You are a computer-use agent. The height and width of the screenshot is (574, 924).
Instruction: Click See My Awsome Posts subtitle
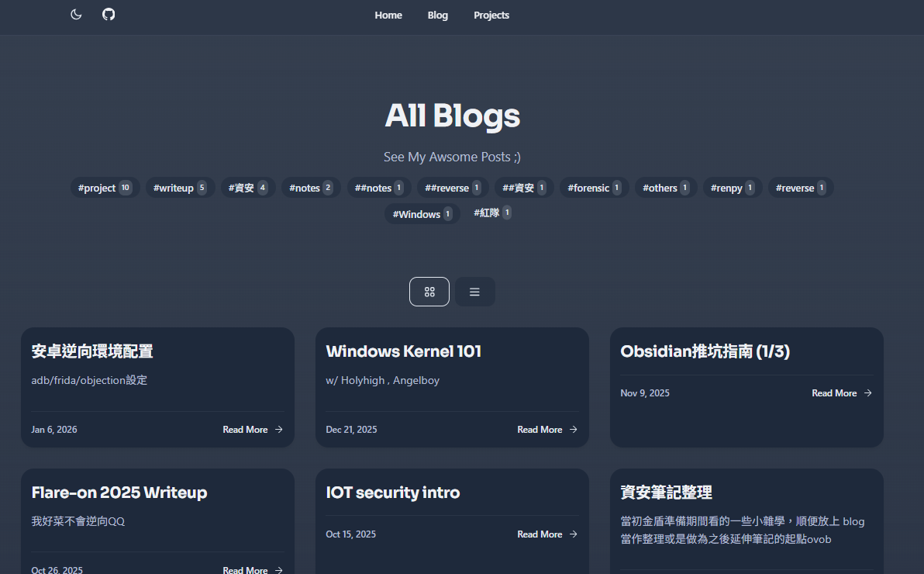click(452, 157)
